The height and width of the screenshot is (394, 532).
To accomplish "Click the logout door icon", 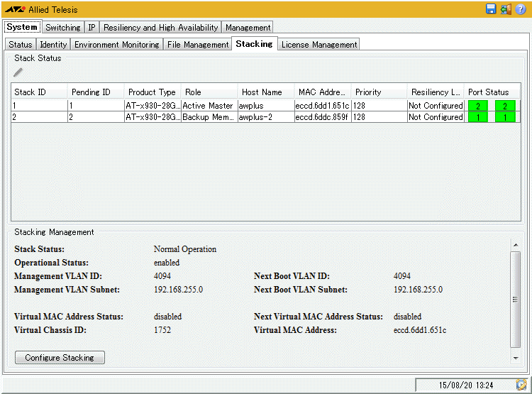I will pyautogui.click(x=506, y=9).
